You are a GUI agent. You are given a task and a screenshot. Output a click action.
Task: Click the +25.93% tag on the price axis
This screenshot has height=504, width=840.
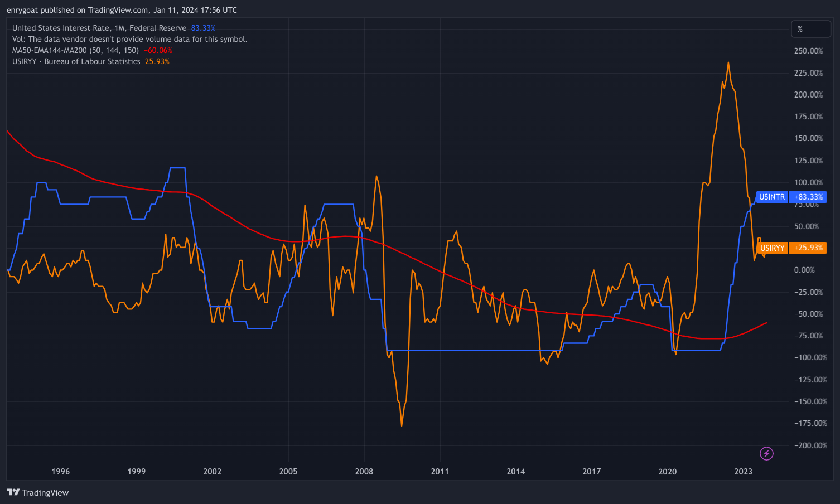(x=808, y=248)
